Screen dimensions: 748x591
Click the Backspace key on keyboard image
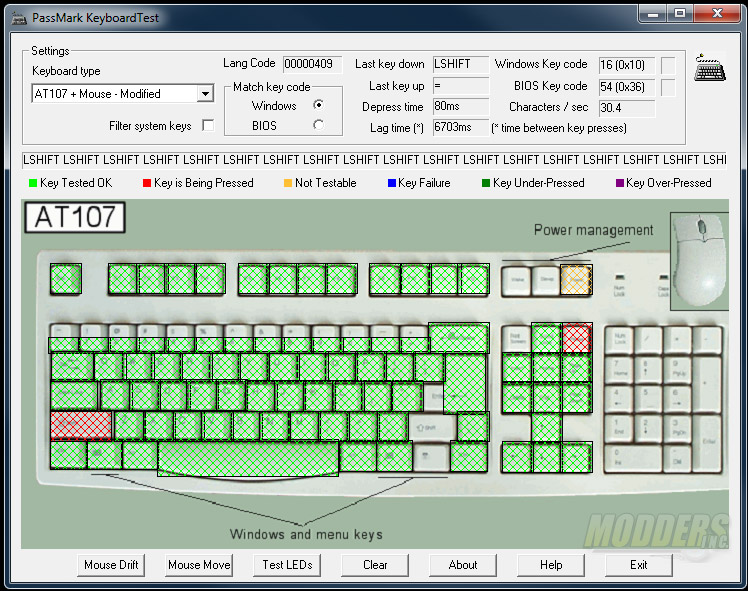coord(459,338)
